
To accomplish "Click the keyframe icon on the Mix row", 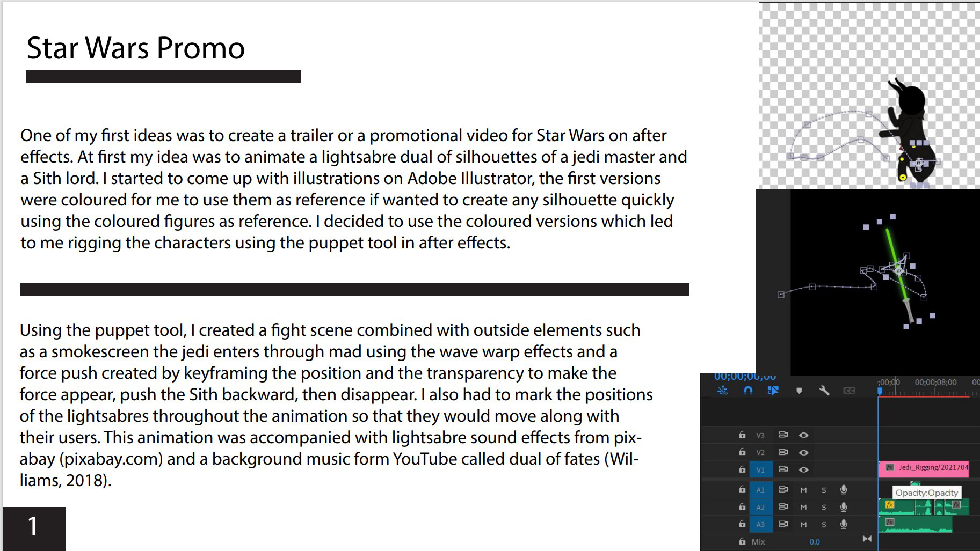I will click(867, 539).
